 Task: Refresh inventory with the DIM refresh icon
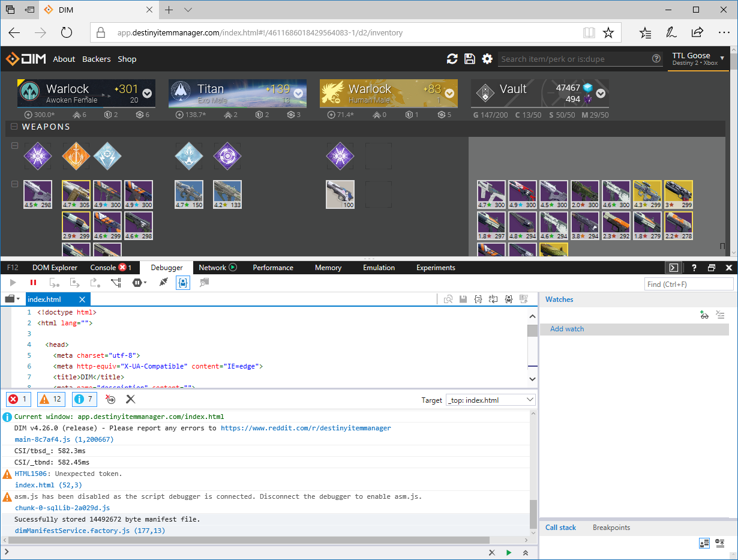click(x=452, y=59)
